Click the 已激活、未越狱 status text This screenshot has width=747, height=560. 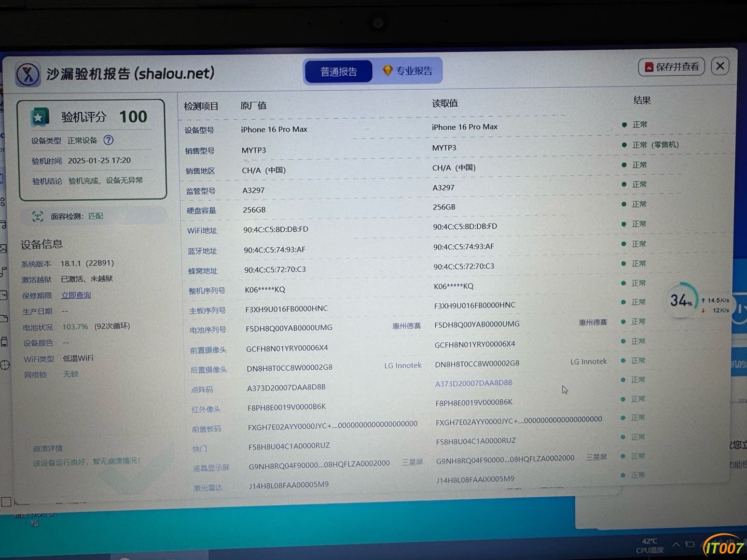87,279
